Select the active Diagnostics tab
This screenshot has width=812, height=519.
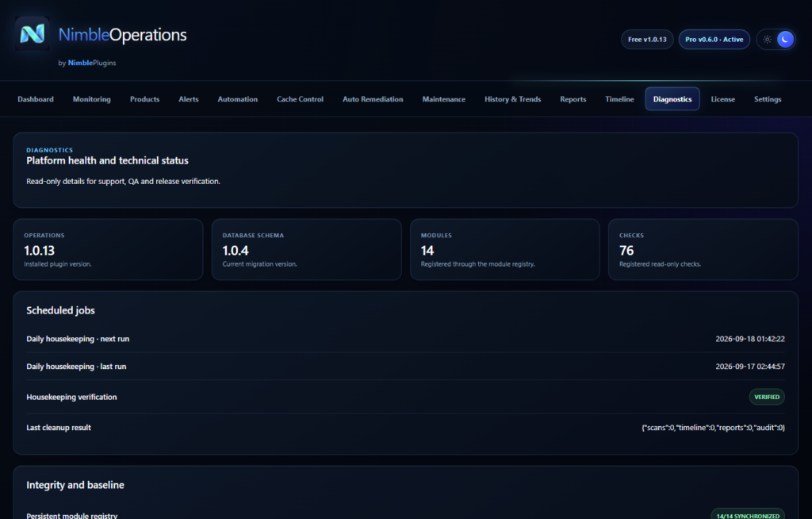(x=672, y=99)
